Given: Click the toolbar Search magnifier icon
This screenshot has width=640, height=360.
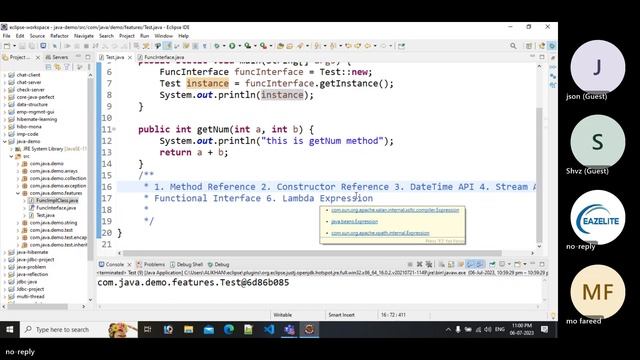Looking at the screenshot, I should [x=513, y=46].
